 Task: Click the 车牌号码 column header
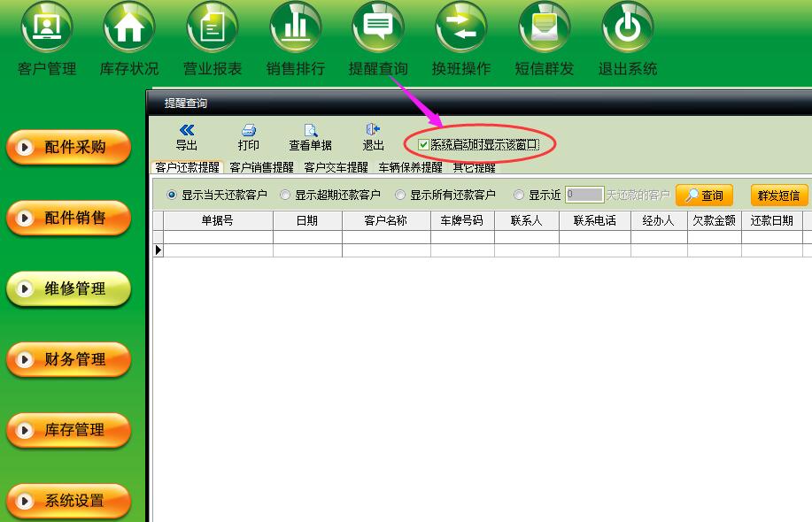coord(462,220)
